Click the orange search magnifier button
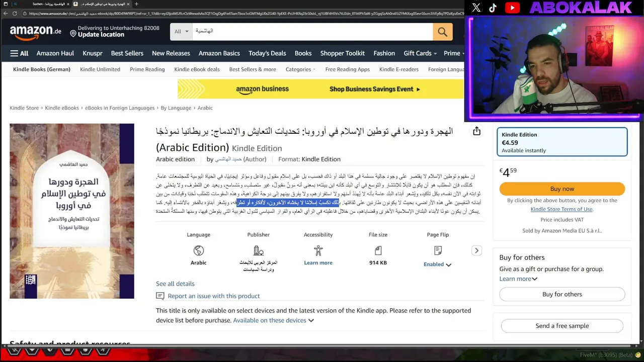Image resolution: width=644 pixels, height=362 pixels. click(x=442, y=32)
